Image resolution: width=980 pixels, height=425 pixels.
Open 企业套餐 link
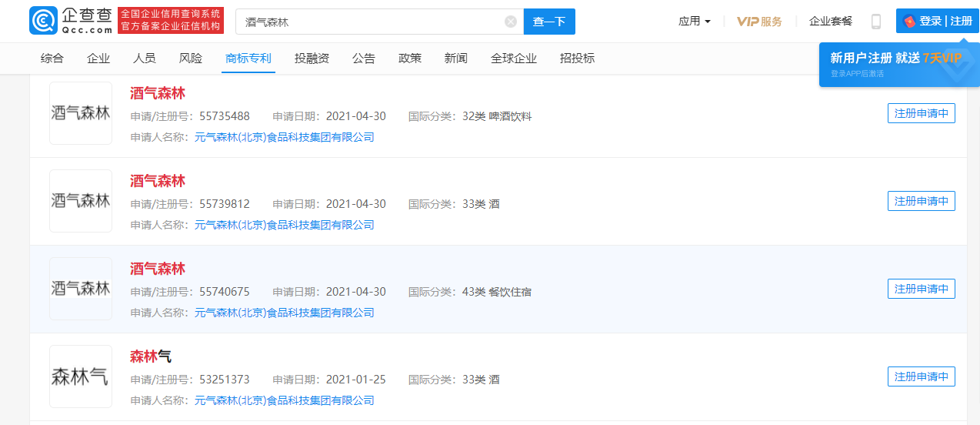[x=831, y=22]
